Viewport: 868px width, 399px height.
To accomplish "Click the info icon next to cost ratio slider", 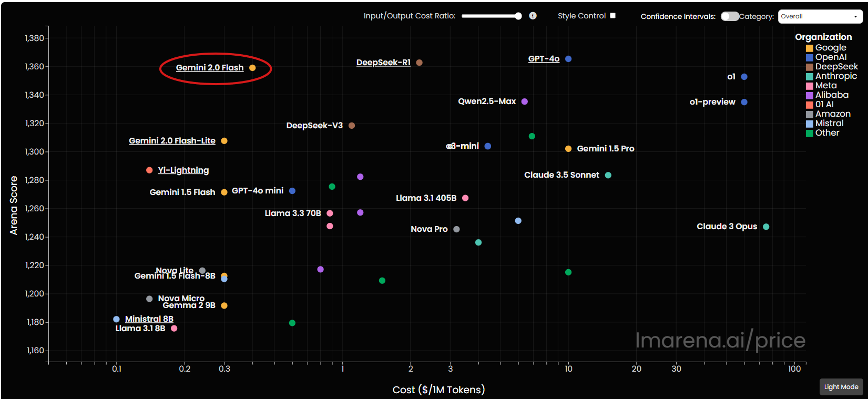I will click(533, 16).
